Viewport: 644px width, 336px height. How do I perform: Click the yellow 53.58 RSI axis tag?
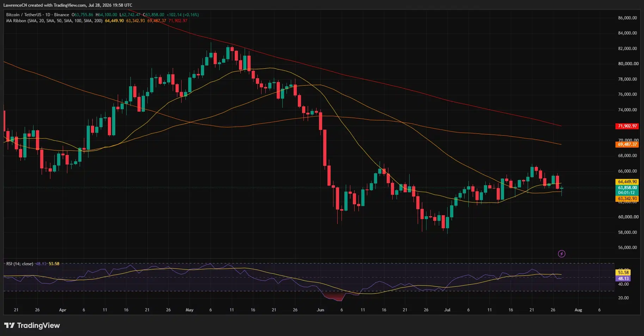[623, 272]
